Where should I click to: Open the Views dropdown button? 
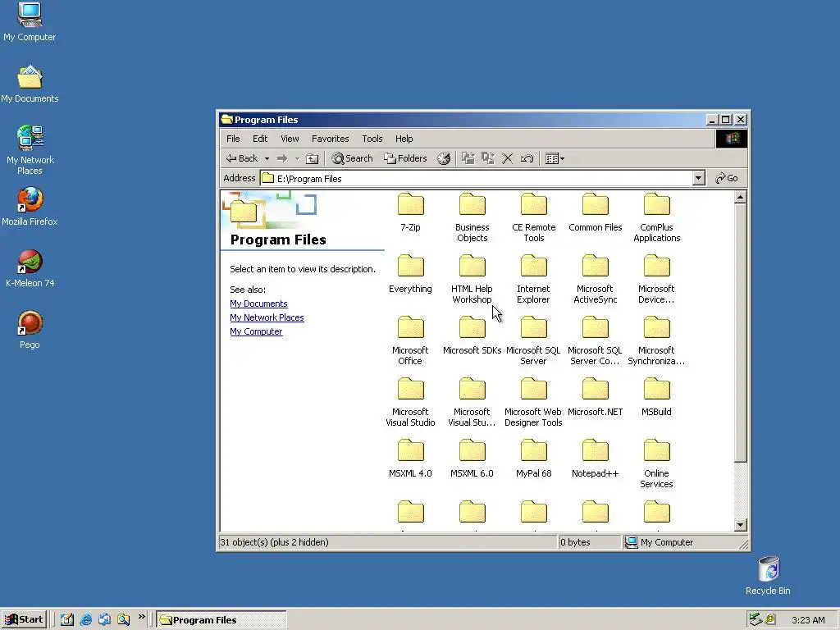point(555,158)
